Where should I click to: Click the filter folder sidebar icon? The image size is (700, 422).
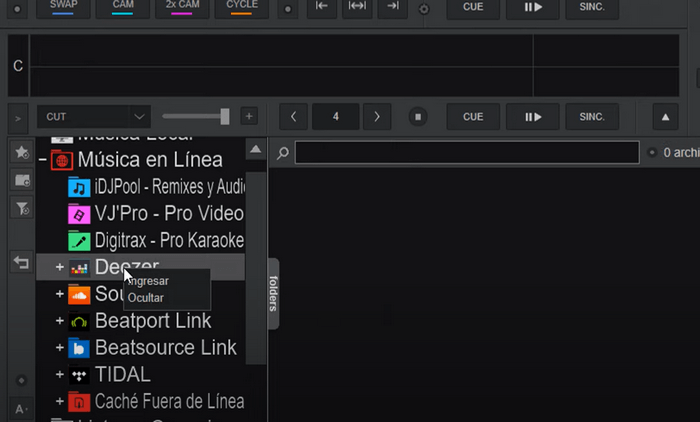pos(22,208)
